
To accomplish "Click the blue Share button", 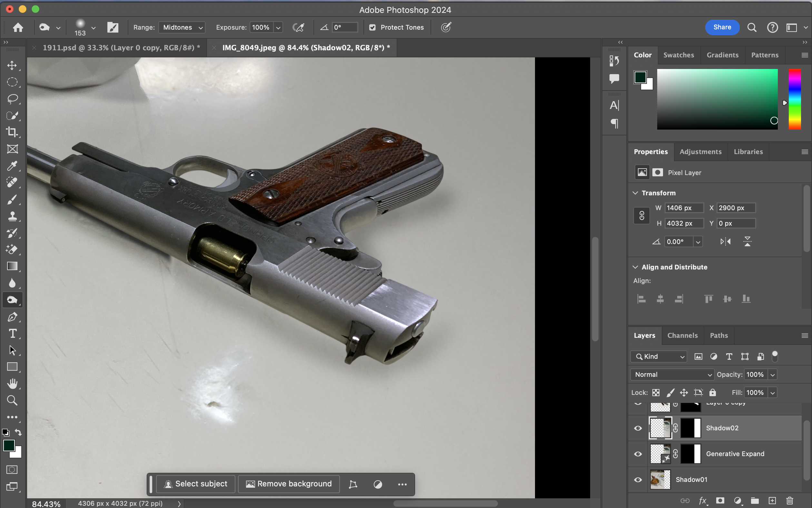I will point(722,27).
